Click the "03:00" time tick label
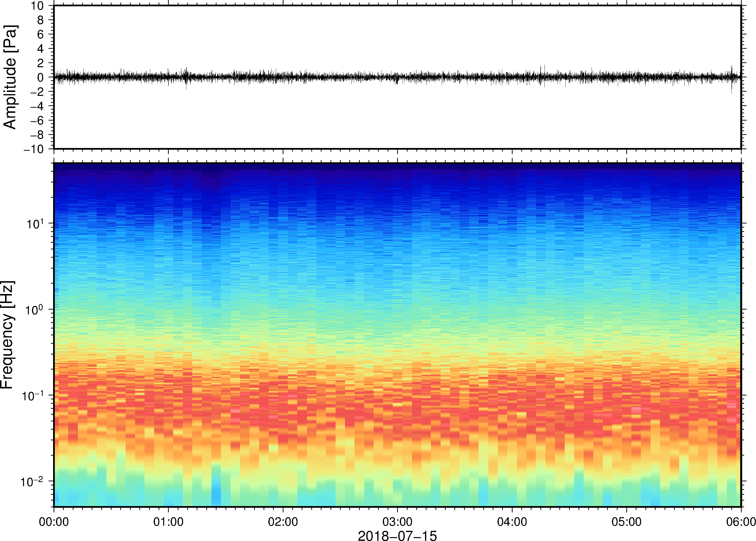 pyautogui.click(x=397, y=522)
